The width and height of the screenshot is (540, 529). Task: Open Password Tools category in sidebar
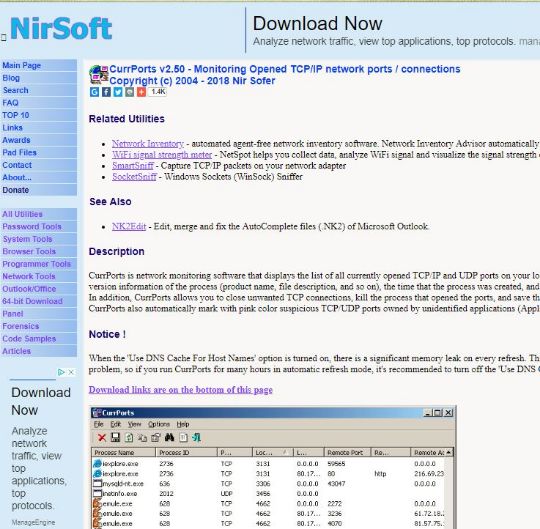click(x=32, y=227)
